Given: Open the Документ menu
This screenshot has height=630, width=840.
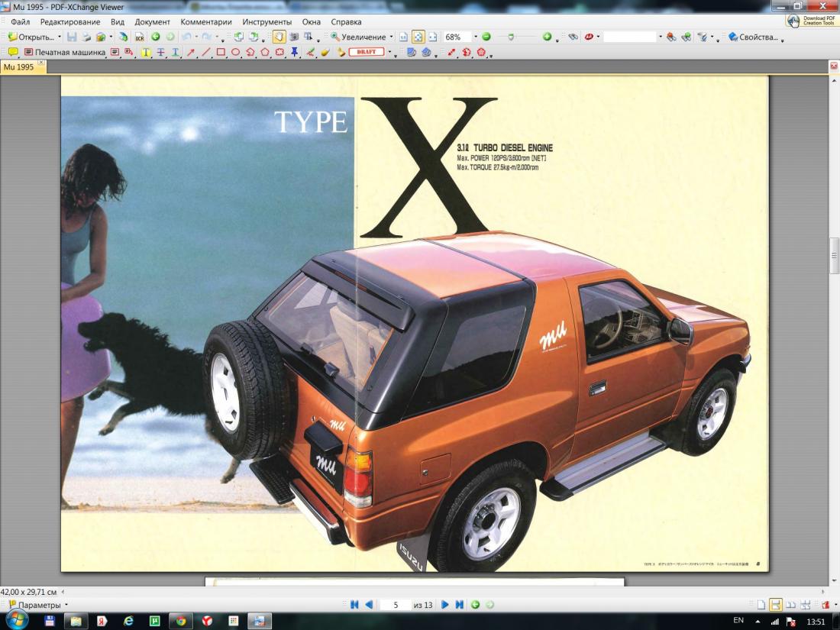Looking at the screenshot, I should (152, 22).
